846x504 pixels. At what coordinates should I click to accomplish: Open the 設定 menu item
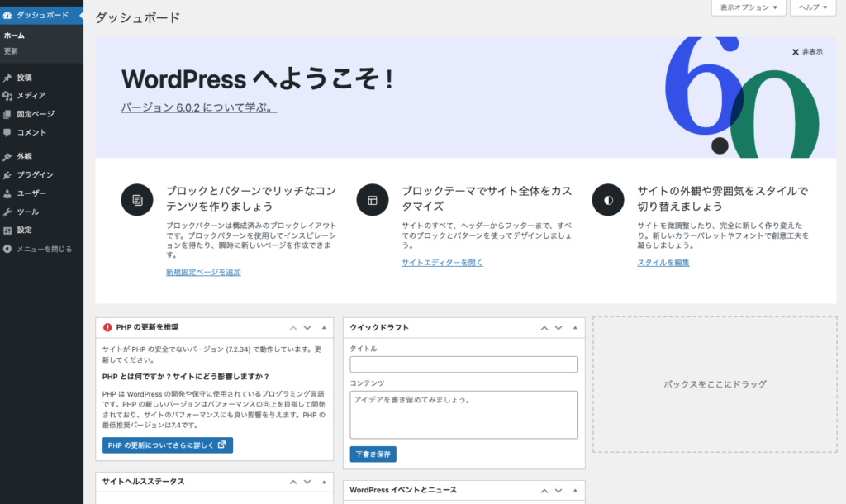(25, 230)
